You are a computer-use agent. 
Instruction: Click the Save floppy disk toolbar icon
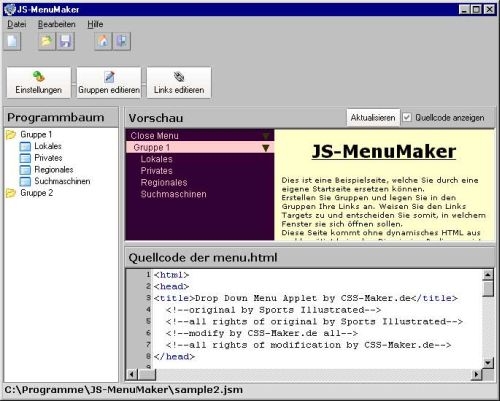65,41
